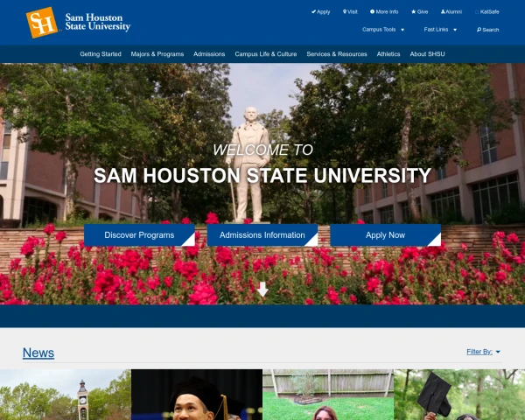
Task: Open the Services & Resources menu
Action: point(337,54)
